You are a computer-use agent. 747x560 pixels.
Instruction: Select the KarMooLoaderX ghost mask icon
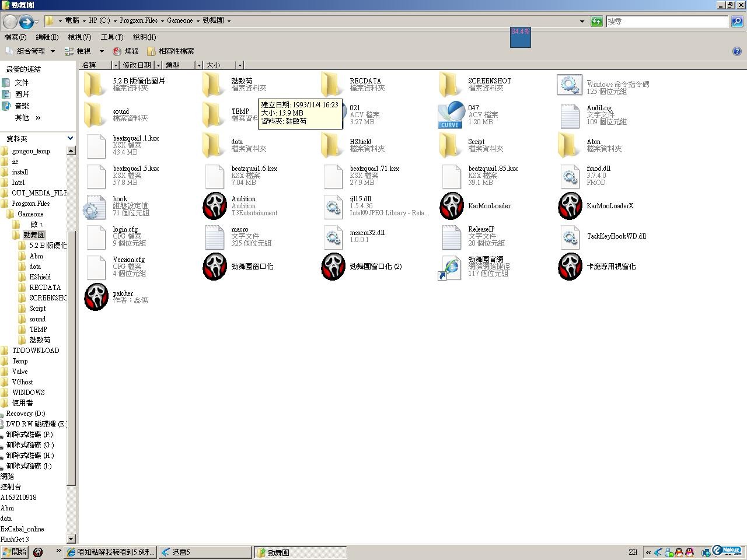pos(570,206)
